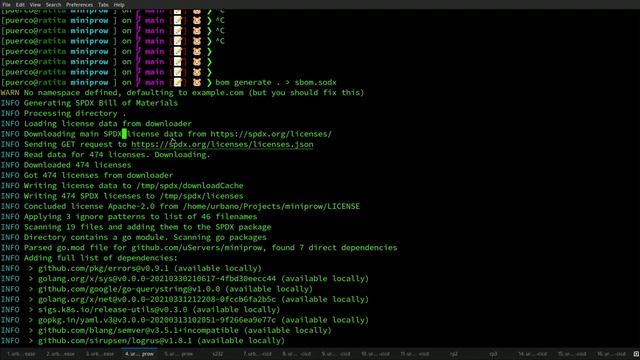This screenshot has height=360, width=640.
Task: Switch to terminal tab 2
Action: [x=60, y=354]
